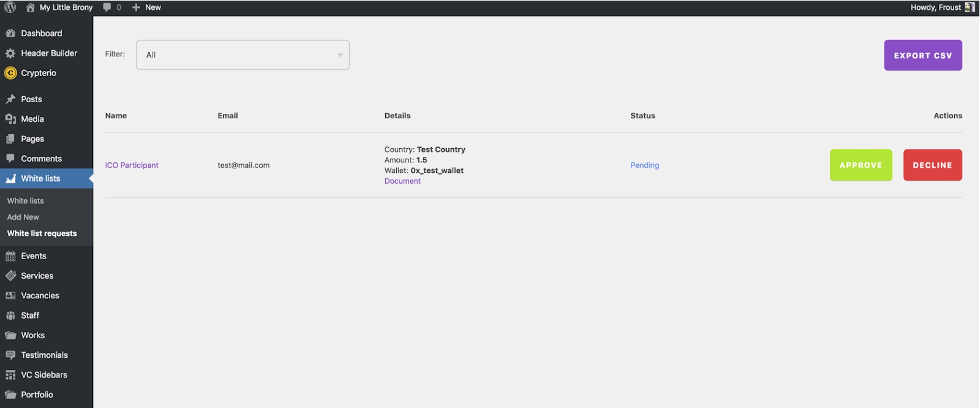Open the New content menu

(147, 7)
